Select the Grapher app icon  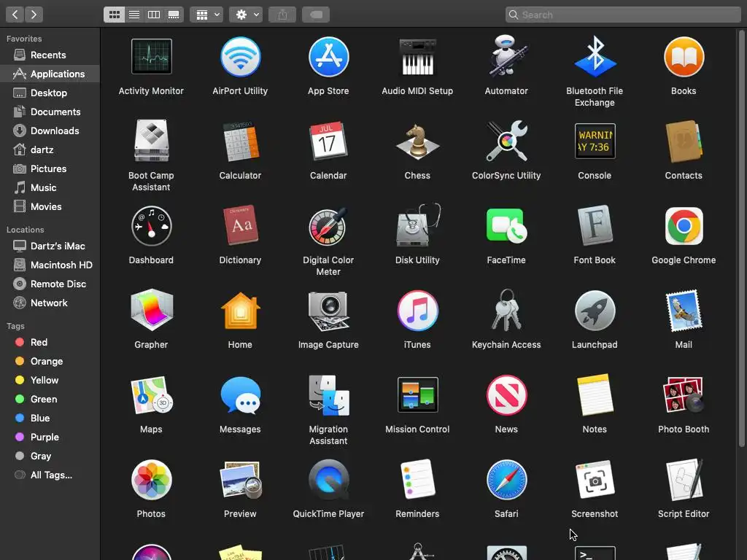(152, 310)
